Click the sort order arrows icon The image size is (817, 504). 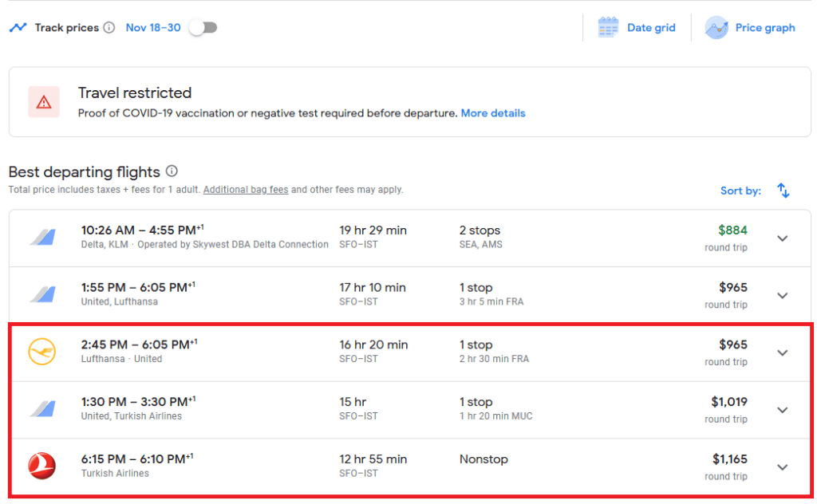click(783, 191)
